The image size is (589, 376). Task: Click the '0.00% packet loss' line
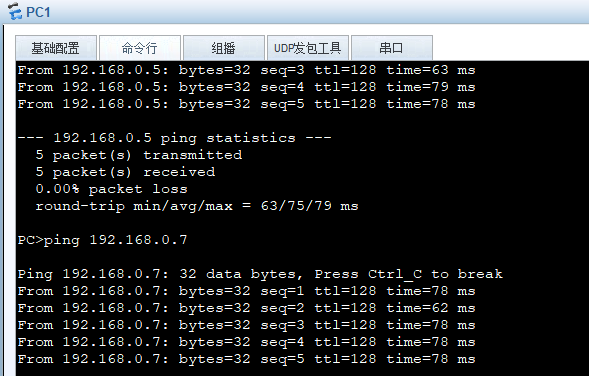click(x=111, y=189)
